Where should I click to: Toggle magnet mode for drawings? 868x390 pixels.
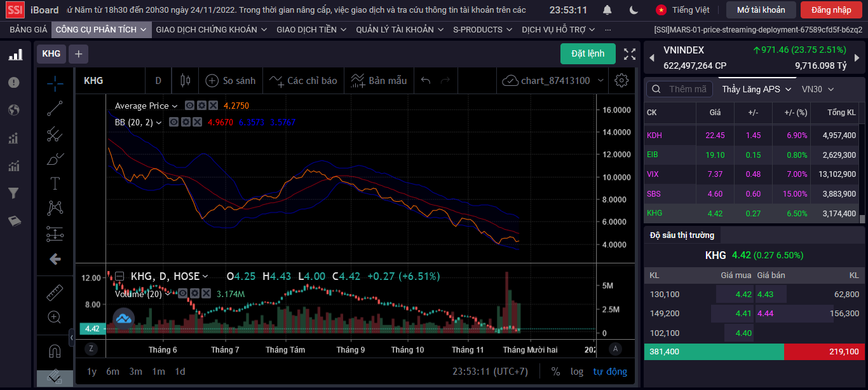coord(55,351)
